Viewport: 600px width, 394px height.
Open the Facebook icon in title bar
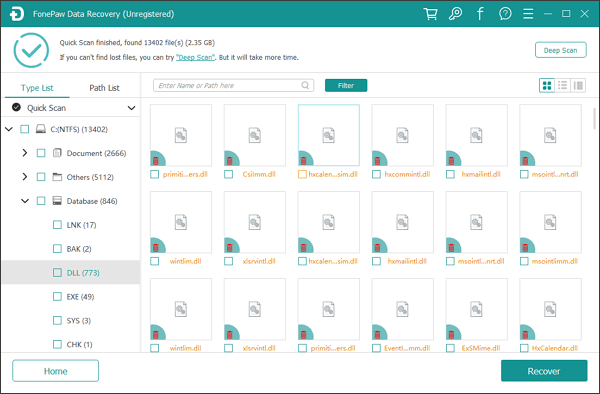pos(480,14)
